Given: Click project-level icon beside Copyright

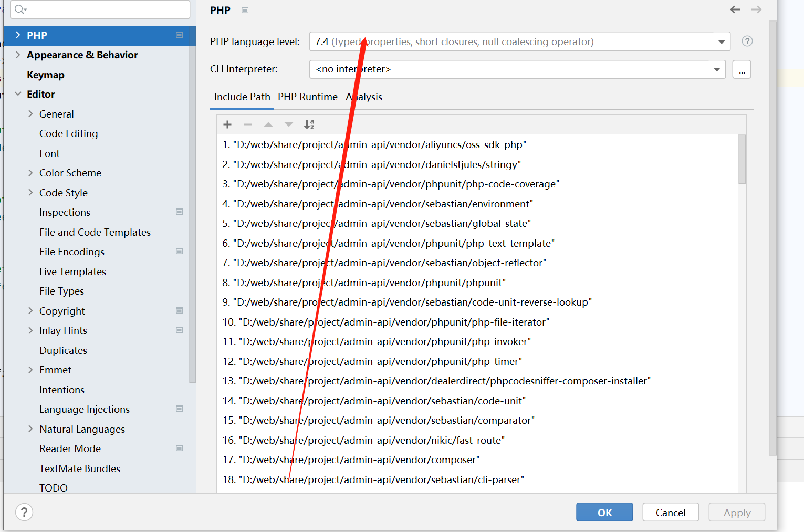Looking at the screenshot, I should pos(180,310).
